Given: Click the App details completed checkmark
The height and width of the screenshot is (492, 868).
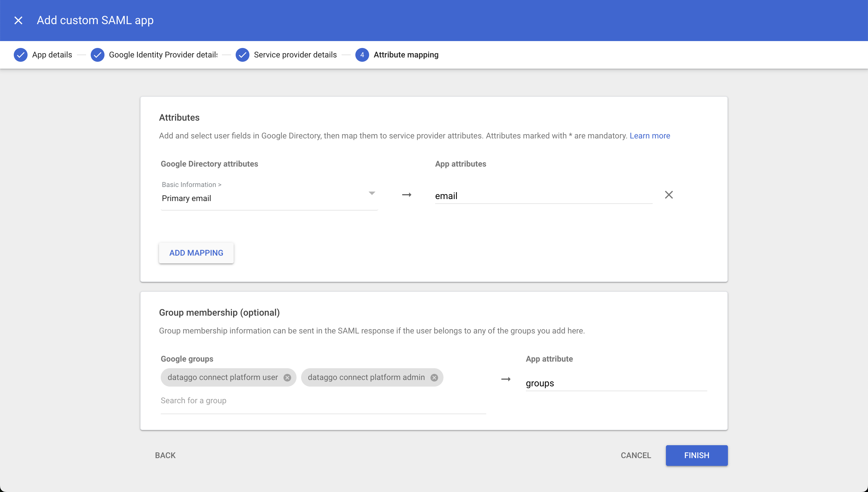Looking at the screenshot, I should click(21, 54).
